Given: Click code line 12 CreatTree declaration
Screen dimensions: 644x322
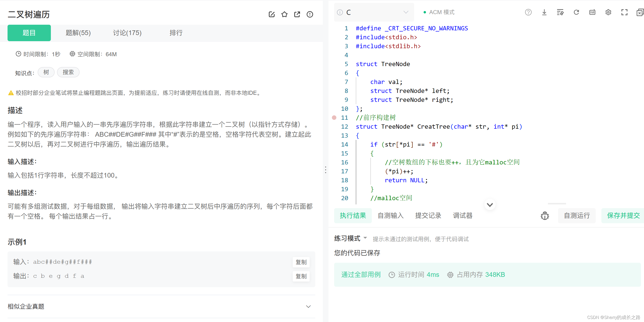Looking at the screenshot, I should 439,127.
